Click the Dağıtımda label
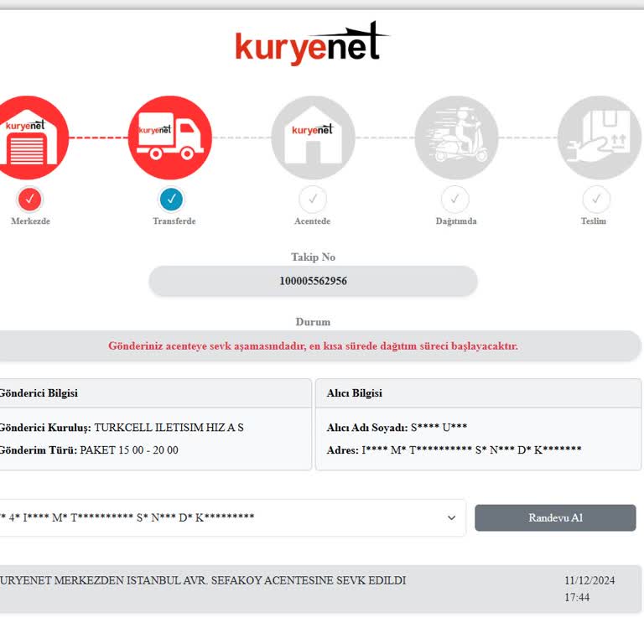 pos(456,221)
